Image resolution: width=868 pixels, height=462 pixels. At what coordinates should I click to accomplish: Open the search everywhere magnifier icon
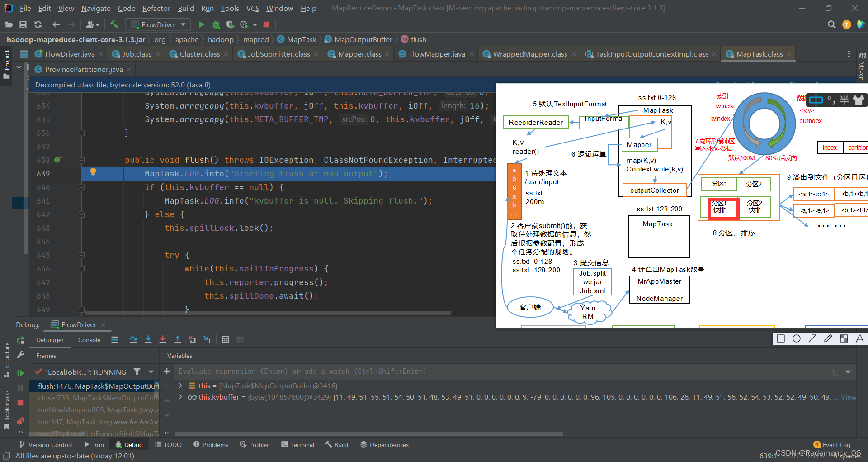[x=831, y=24]
